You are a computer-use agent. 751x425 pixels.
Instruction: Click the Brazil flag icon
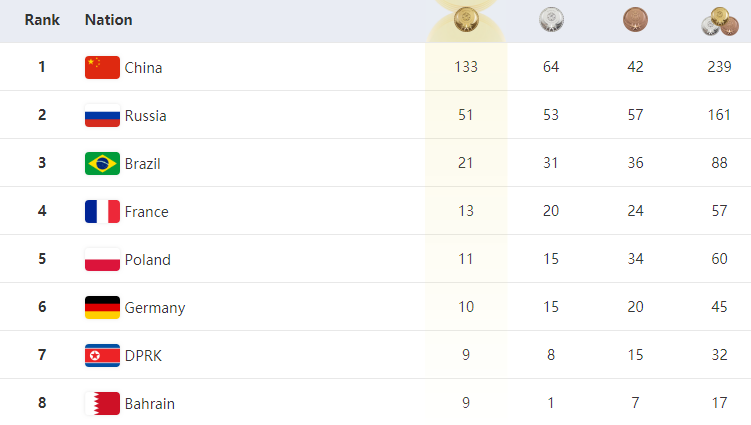click(x=102, y=163)
